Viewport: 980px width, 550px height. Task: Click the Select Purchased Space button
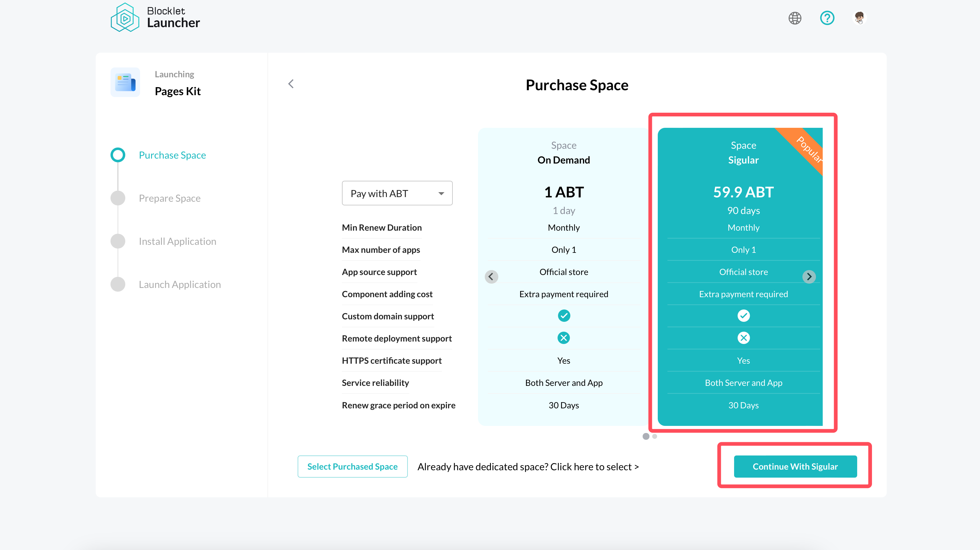coord(352,466)
